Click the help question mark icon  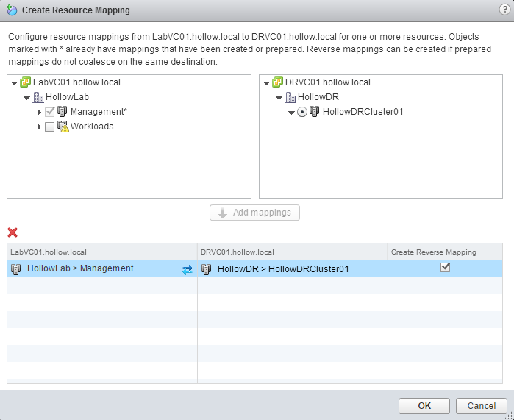point(503,10)
